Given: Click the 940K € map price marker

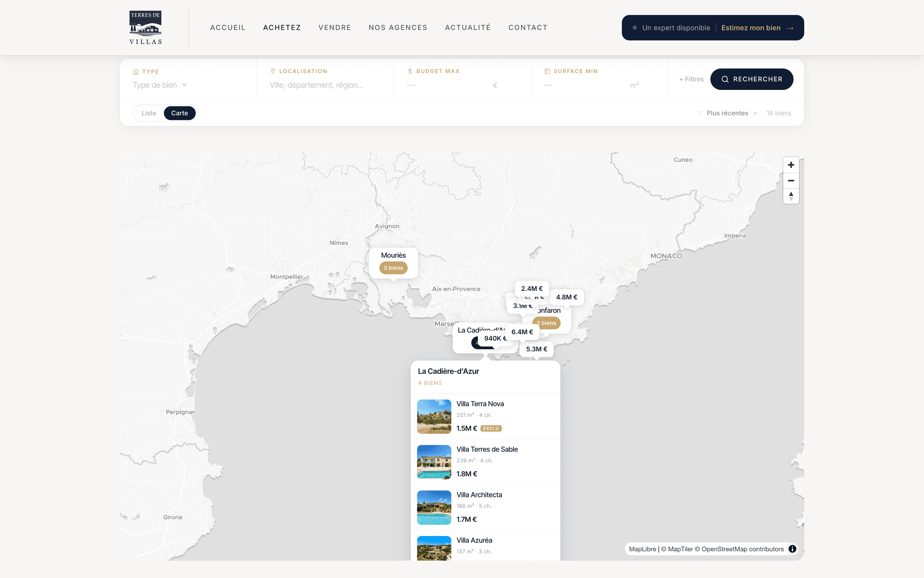Looking at the screenshot, I should (495, 338).
